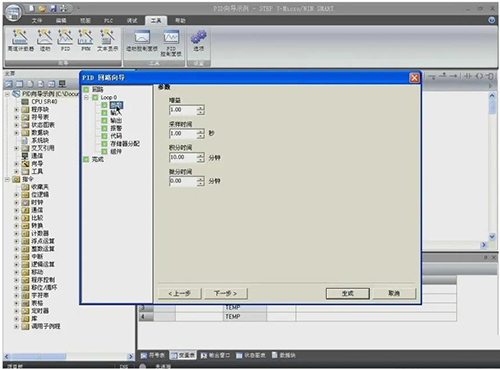Click the 下一步 > button
This screenshot has height=369, width=500.
click(x=225, y=293)
